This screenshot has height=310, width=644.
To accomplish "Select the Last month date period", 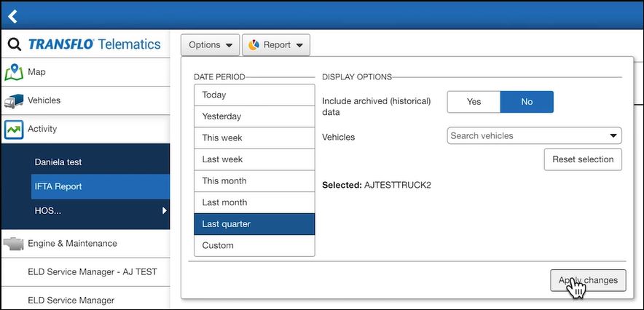I will 254,202.
